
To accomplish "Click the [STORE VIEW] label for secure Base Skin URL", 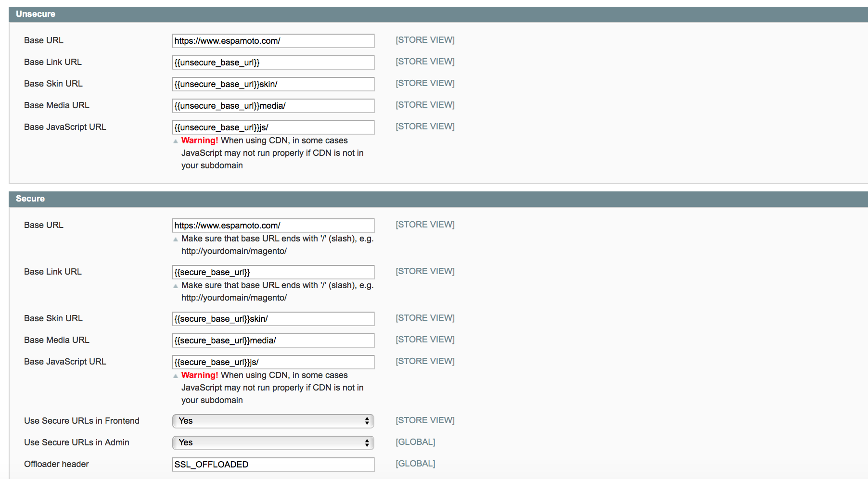I will (x=425, y=318).
